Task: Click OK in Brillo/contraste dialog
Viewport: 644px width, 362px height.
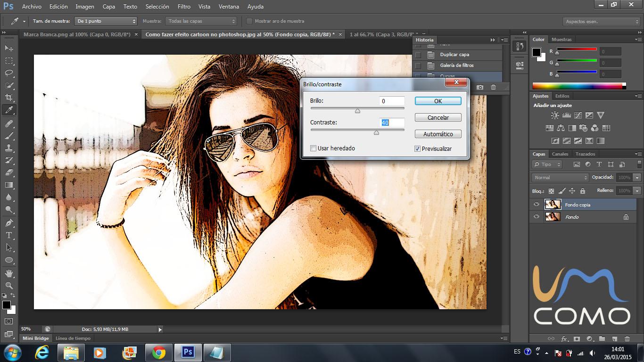Action: click(x=438, y=101)
